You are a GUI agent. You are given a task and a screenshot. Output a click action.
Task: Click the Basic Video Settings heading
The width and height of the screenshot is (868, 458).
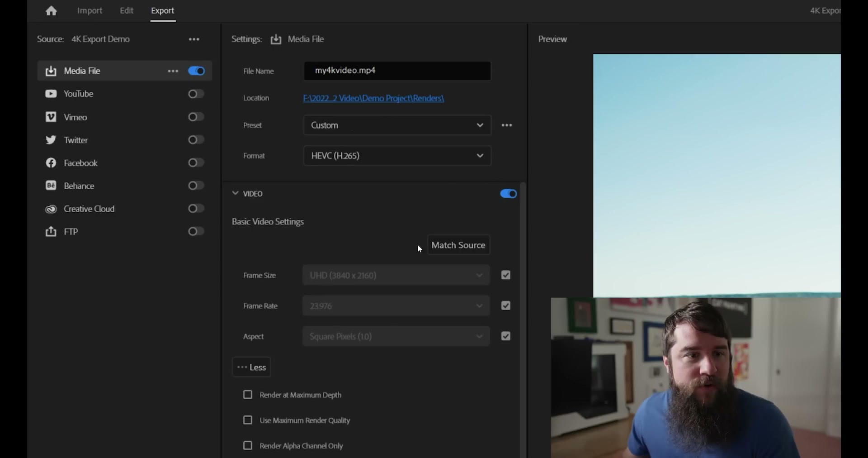tap(268, 222)
